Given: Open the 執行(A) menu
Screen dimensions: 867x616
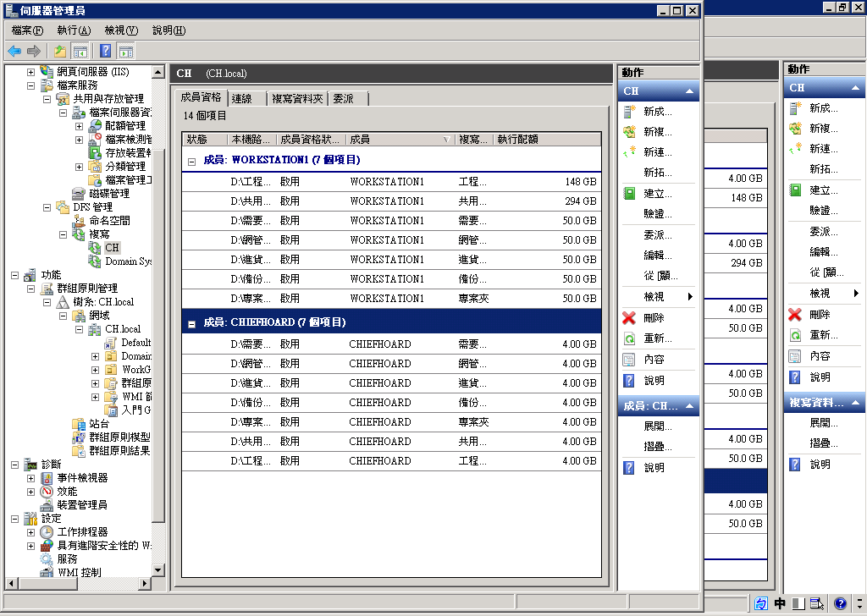Looking at the screenshot, I should coord(74,30).
